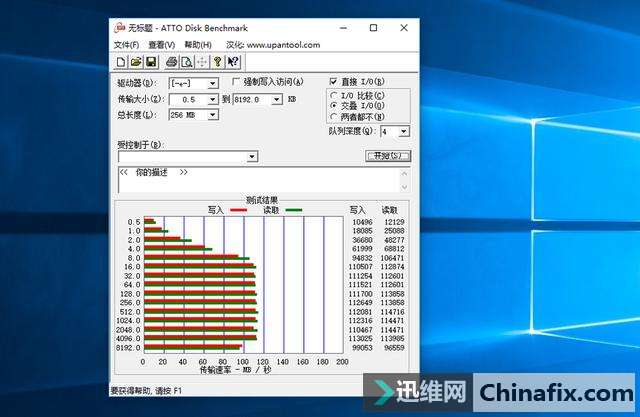Select the 两者都不 radio button
Screen dimensions: 640x417
pos(334,117)
